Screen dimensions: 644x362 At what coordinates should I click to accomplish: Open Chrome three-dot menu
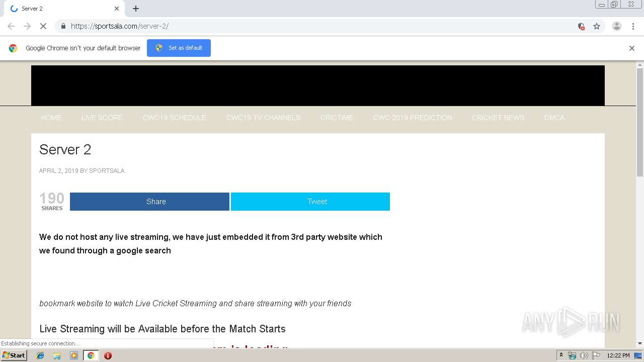tap(633, 26)
